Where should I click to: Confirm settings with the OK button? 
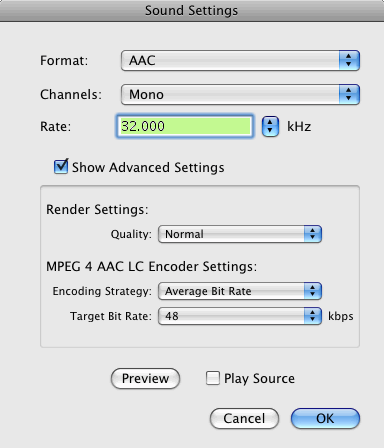pos(325,418)
